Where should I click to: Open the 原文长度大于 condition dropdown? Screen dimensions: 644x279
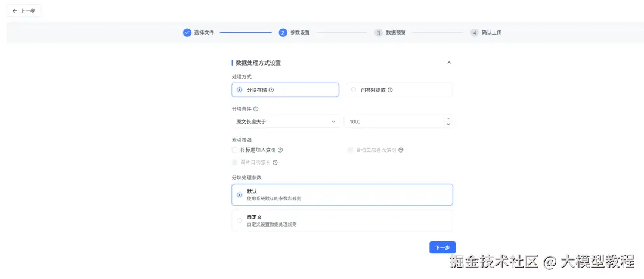coord(285,122)
